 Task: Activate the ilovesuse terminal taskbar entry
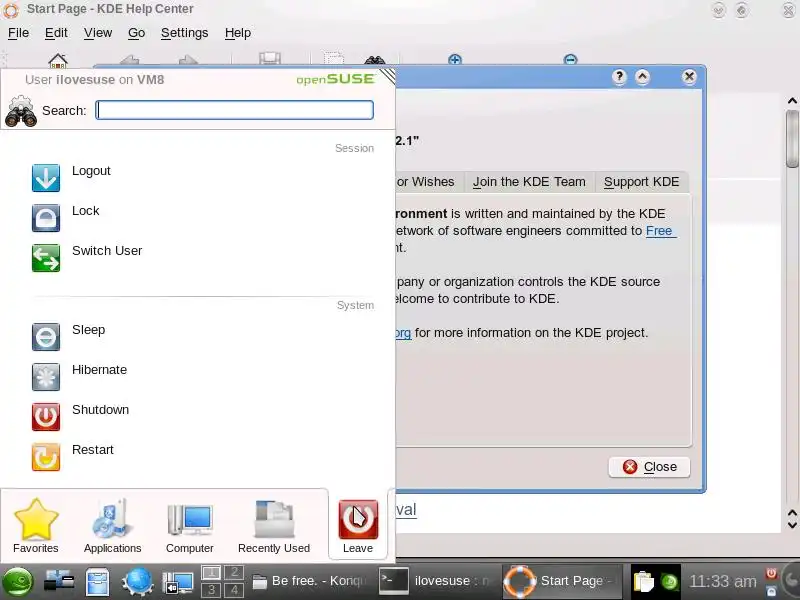coord(435,581)
